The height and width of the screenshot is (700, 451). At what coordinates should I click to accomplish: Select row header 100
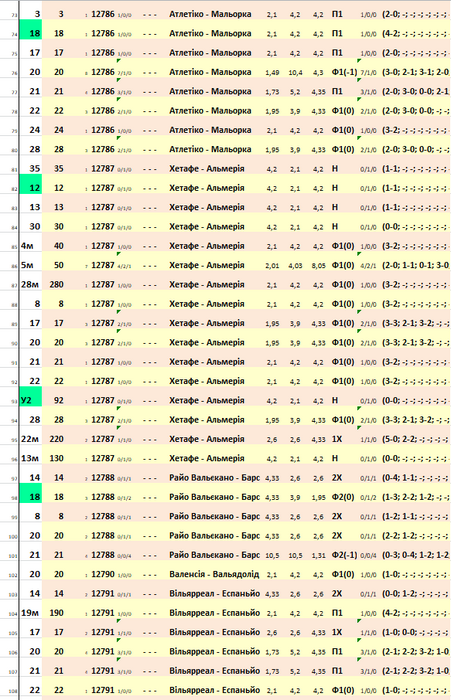click(x=13, y=537)
